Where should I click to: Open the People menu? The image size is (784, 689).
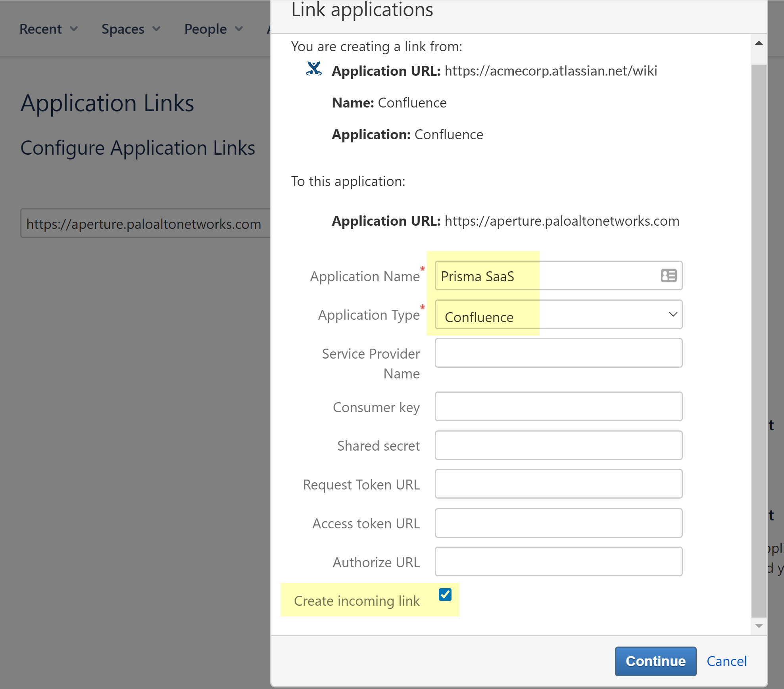click(x=206, y=29)
